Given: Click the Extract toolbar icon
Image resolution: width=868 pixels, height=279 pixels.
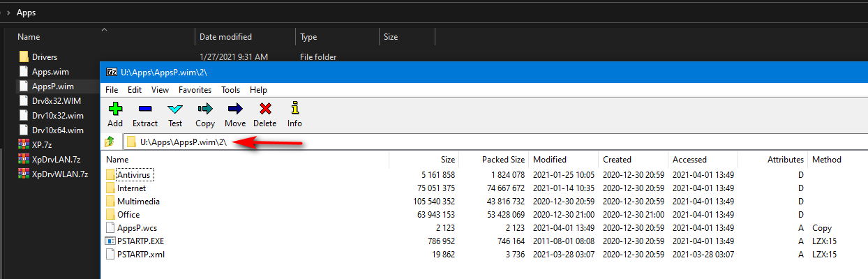Looking at the screenshot, I should pos(145,108).
